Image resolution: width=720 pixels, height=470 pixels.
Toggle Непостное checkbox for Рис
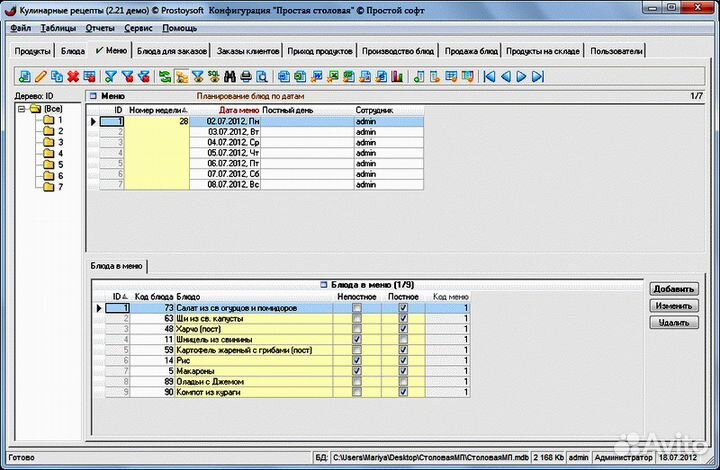click(x=357, y=360)
